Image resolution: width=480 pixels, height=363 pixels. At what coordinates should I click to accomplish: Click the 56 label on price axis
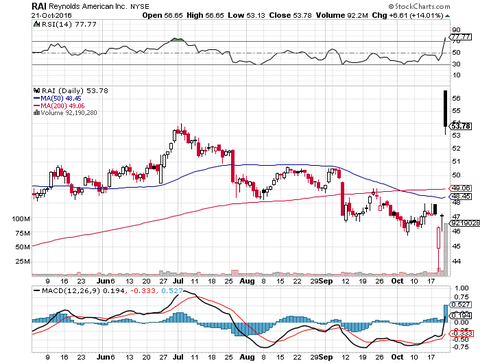click(x=457, y=98)
